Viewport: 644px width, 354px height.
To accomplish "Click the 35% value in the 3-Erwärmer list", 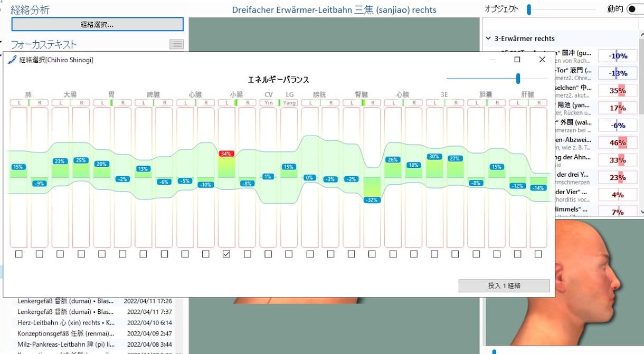I will point(618,91).
